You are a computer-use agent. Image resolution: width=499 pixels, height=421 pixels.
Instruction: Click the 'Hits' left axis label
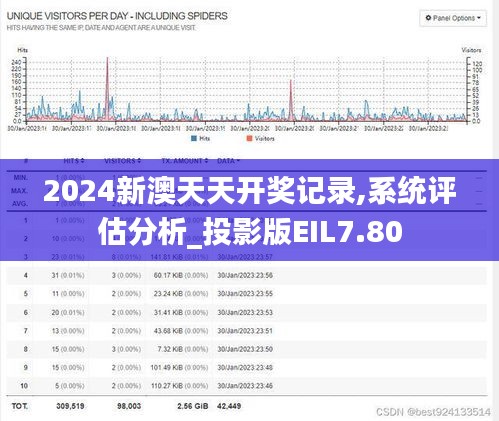coord(22,50)
